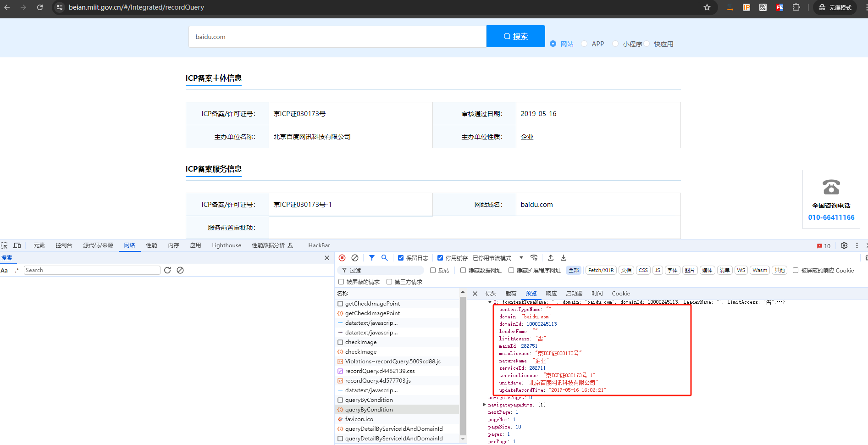Uncheck preserve log 保留日志
The width and height of the screenshot is (868, 445).
(401, 258)
